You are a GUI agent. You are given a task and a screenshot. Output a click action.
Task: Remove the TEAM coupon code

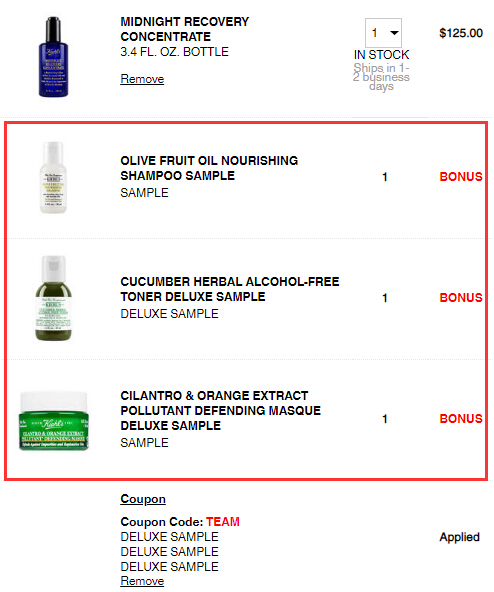click(x=142, y=581)
